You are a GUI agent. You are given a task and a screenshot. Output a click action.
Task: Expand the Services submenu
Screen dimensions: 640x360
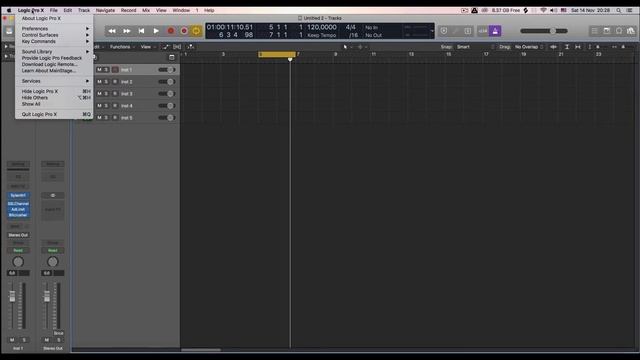[x=54, y=81]
